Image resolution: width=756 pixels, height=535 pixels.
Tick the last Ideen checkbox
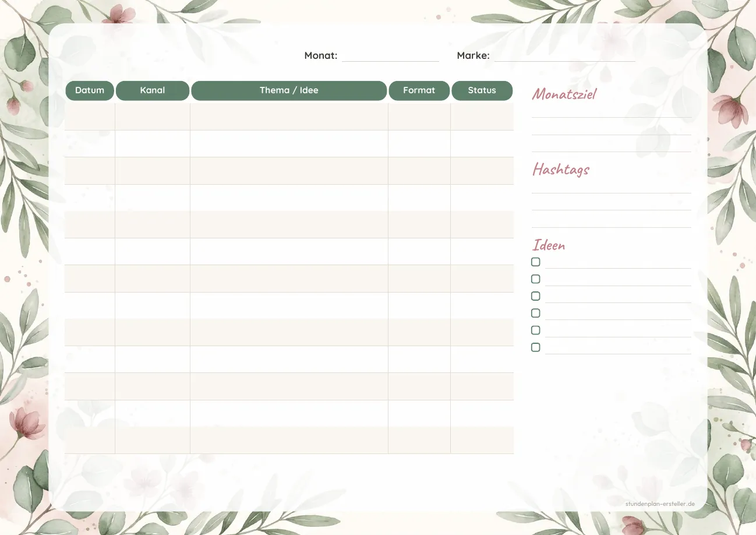pos(536,347)
